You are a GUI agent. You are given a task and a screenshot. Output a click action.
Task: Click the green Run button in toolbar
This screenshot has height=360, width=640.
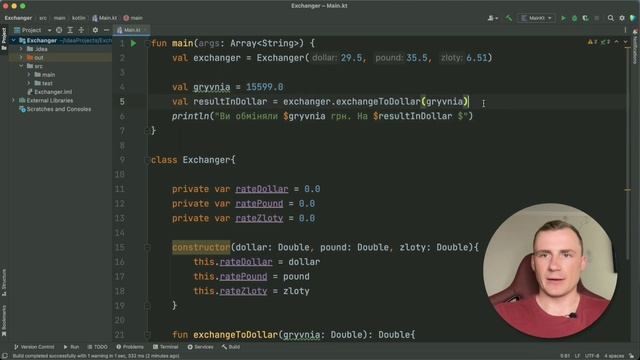click(563, 18)
